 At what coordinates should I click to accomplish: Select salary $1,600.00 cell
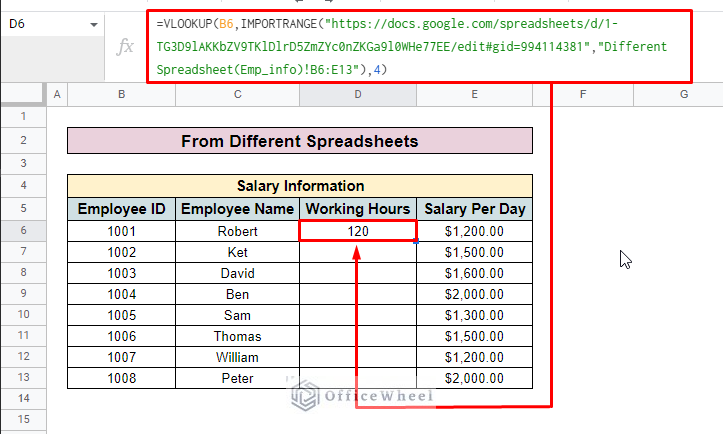(x=474, y=273)
